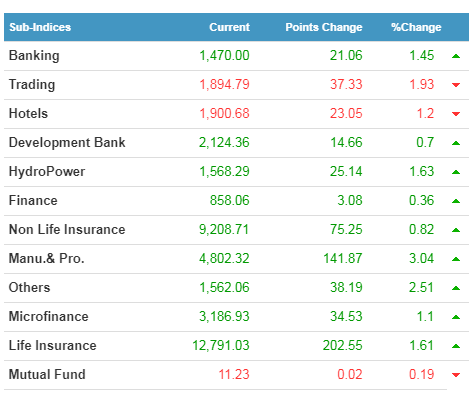Click Trading points change value 37.33
The image size is (469, 393).
[346, 84]
